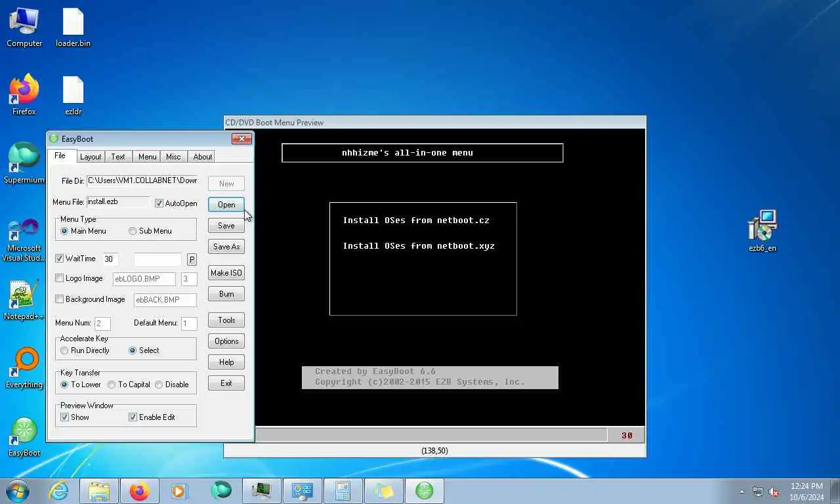Screen dimensions: 840x504
Task: Open Windows Media Player taskbar icon
Action: click(x=180, y=491)
